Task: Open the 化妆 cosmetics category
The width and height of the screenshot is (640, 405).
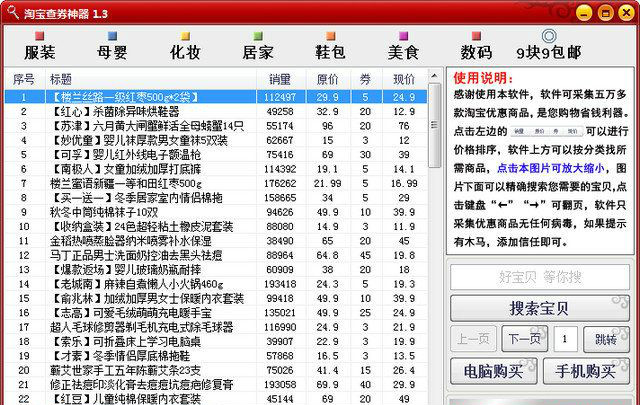Action: point(185,47)
